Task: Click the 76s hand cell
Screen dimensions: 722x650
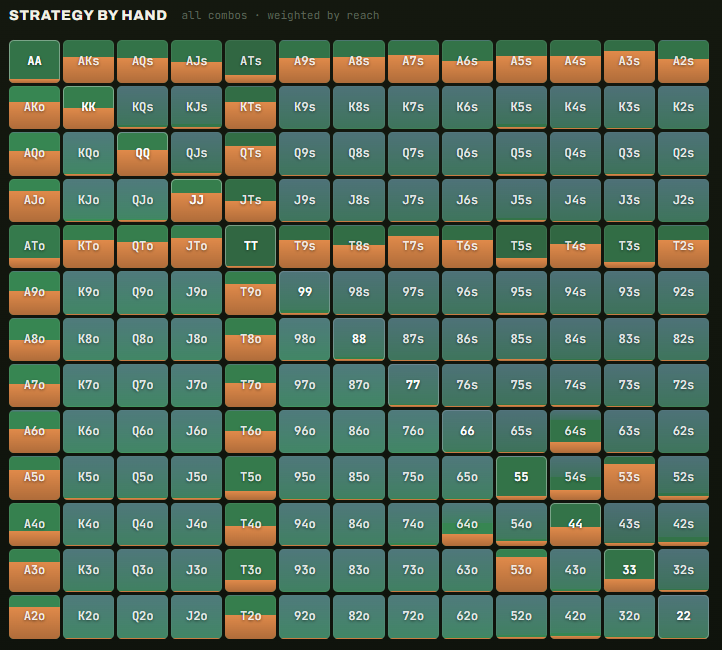Action: (x=467, y=385)
